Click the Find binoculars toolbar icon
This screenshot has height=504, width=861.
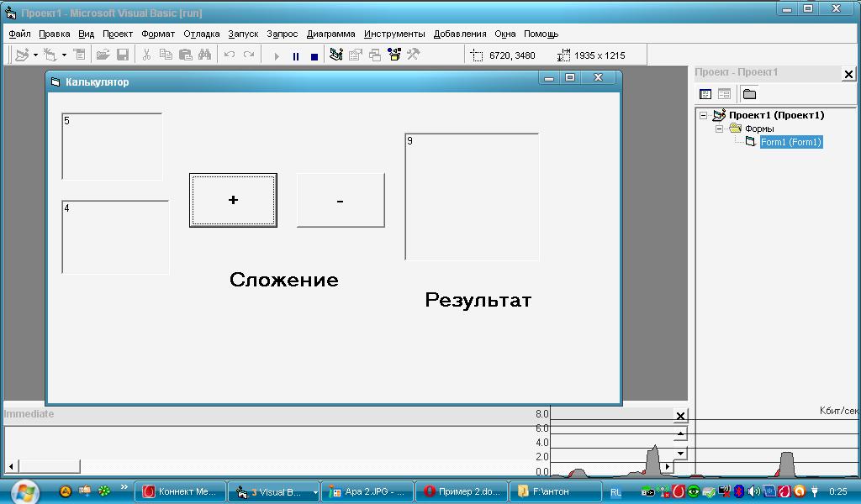206,55
